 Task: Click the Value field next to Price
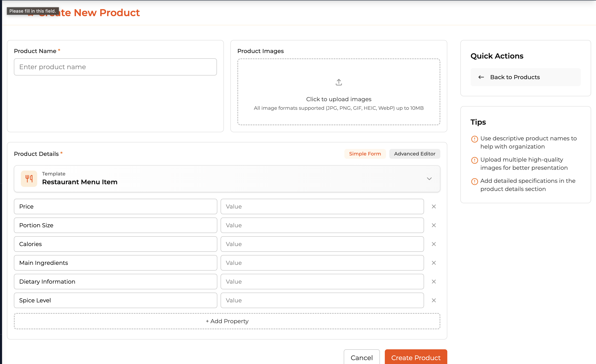coord(322,206)
